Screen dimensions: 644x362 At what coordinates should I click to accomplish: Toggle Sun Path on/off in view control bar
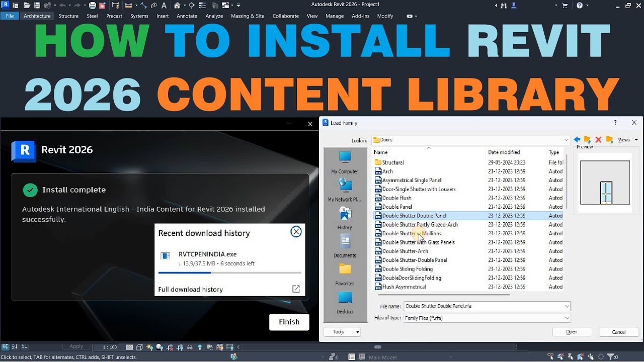tap(149, 347)
